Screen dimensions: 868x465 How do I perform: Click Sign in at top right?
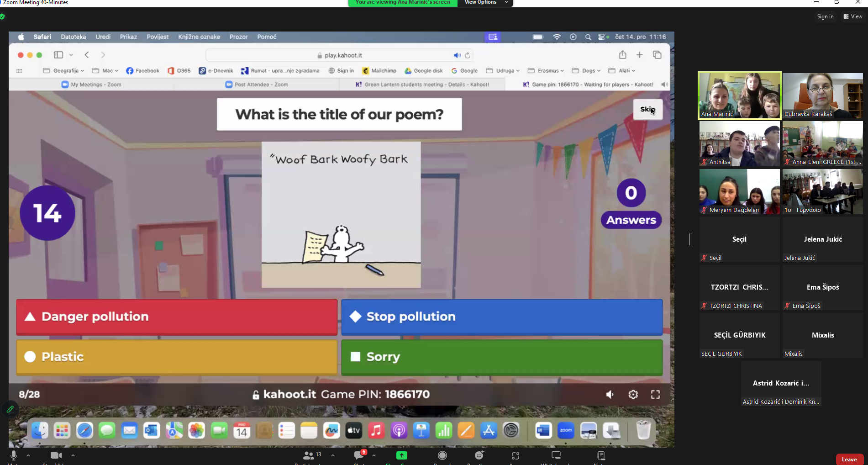[x=825, y=16]
